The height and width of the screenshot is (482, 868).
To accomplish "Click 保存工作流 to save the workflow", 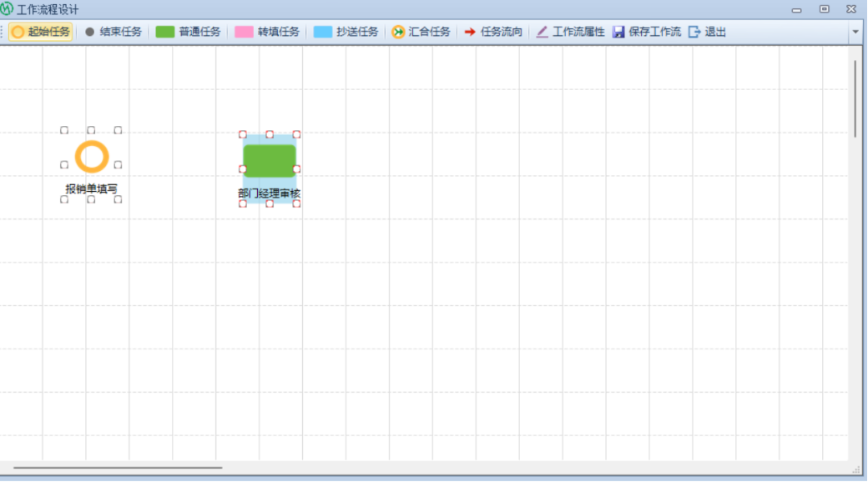I will click(x=647, y=32).
